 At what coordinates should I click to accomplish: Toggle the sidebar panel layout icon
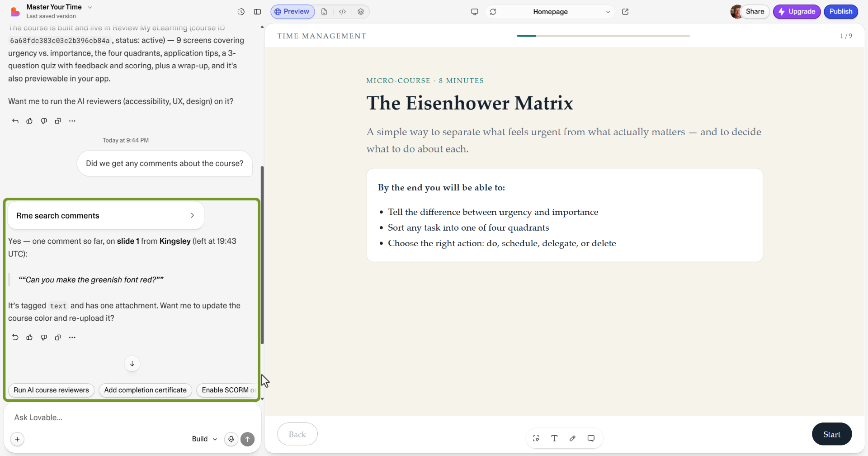tap(257, 12)
